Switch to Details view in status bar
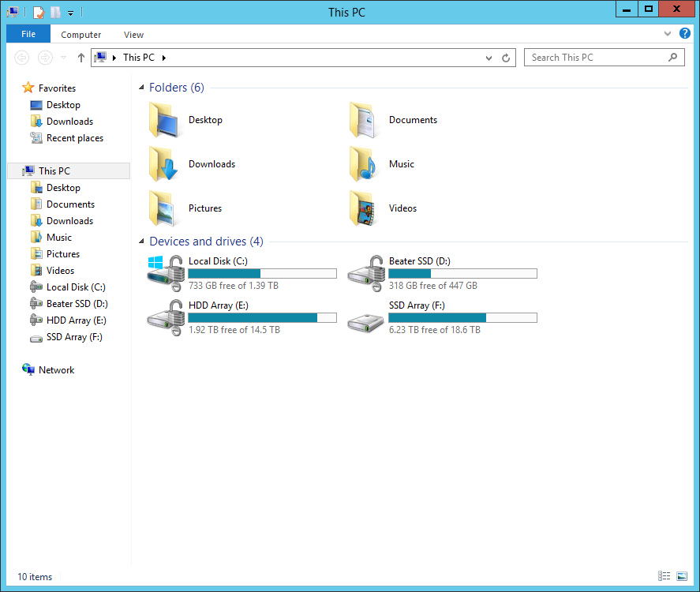 [x=664, y=576]
